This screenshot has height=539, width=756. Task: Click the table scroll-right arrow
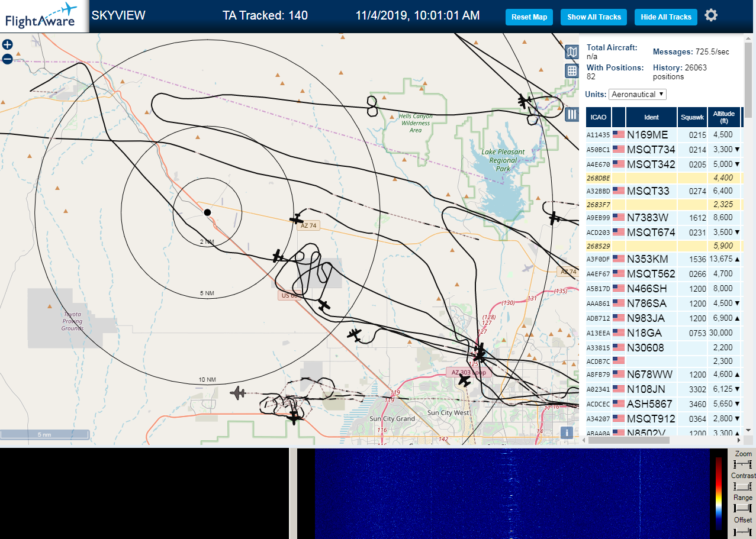(738, 440)
